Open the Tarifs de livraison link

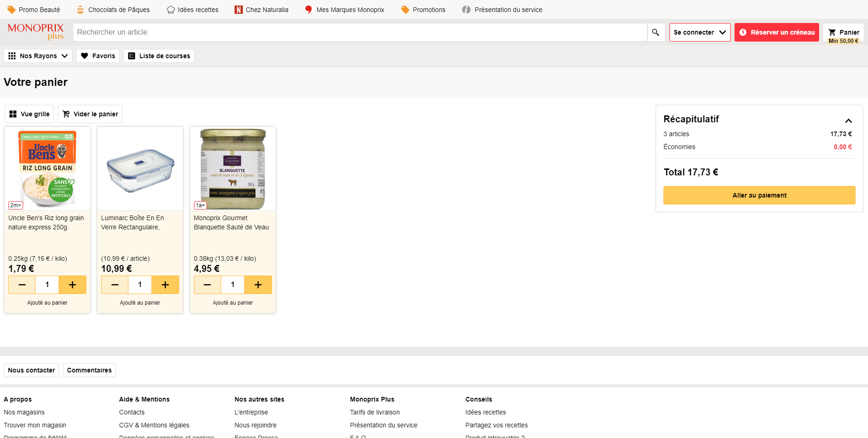[x=375, y=412]
